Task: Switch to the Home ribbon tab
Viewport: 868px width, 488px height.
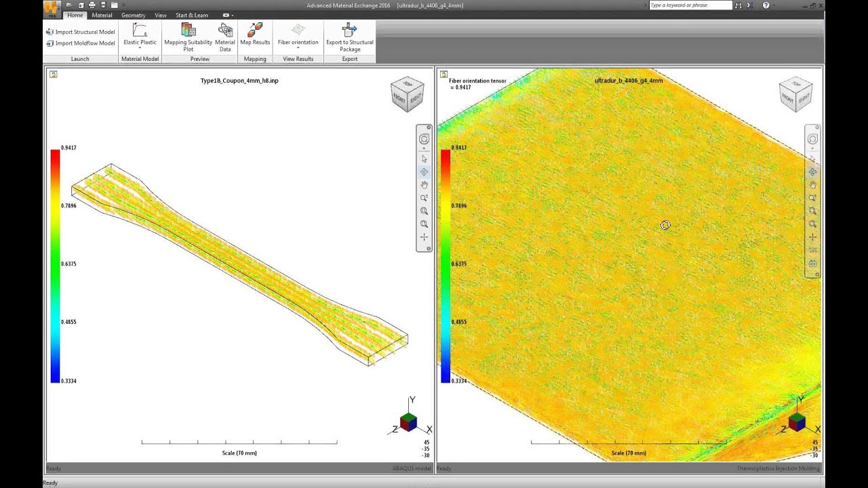Action: click(x=75, y=15)
